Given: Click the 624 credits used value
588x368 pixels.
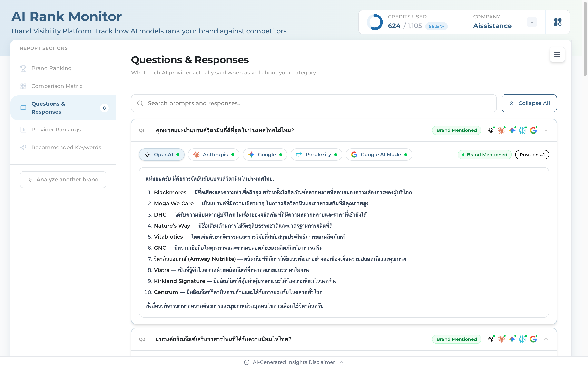Looking at the screenshot, I should click(x=394, y=26).
